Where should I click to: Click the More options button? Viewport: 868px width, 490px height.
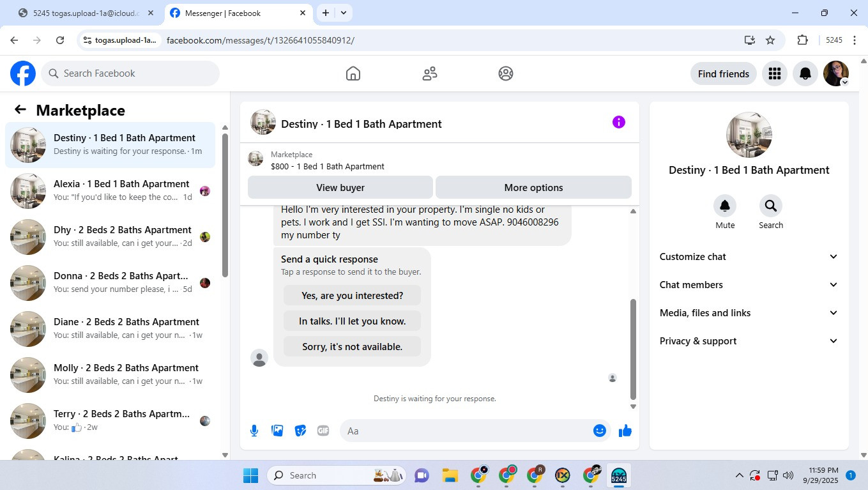pyautogui.click(x=533, y=188)
